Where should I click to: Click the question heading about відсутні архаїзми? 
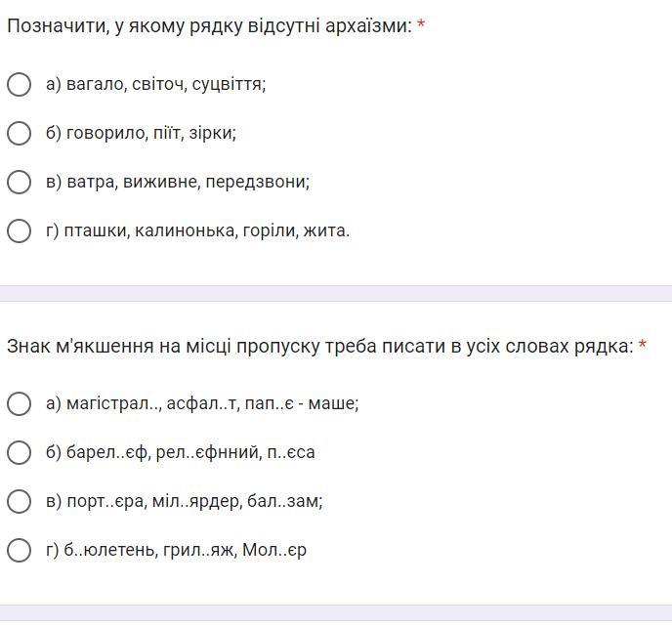(x=210, y=25)
